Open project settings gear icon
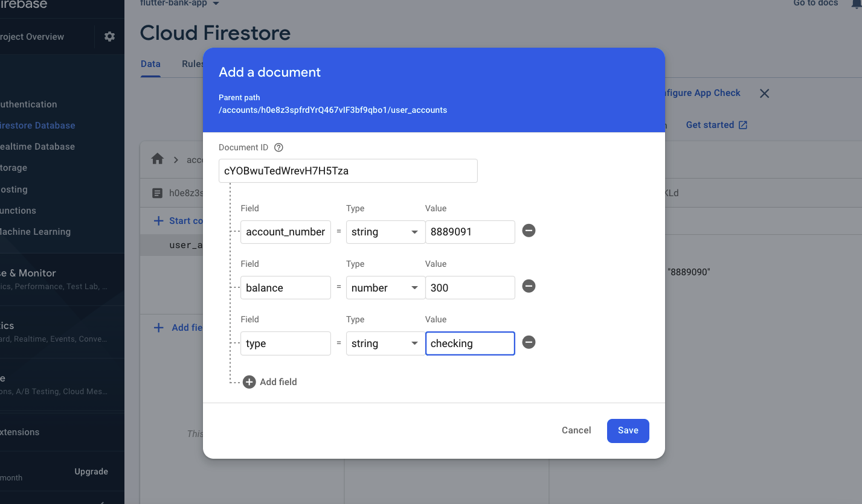This screenshot has height=504, width=862. pyautogui.click(x=109, y=37)
